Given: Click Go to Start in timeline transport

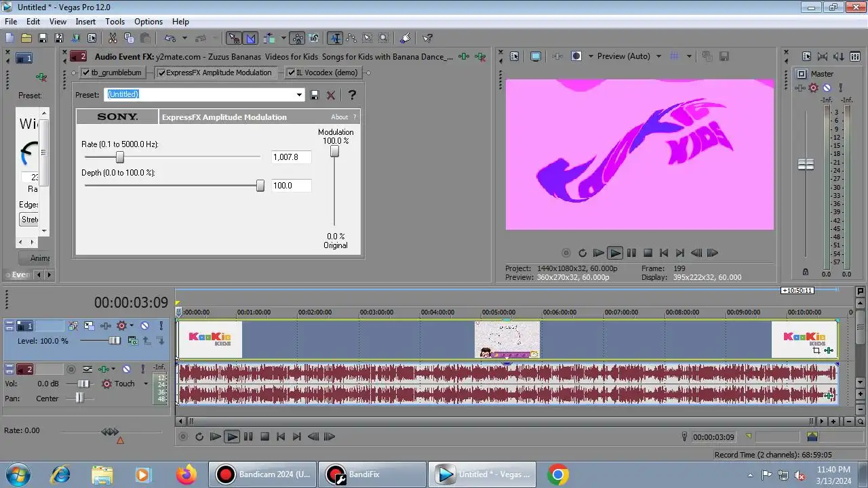Looking at the screenshot, I should 281,436.
